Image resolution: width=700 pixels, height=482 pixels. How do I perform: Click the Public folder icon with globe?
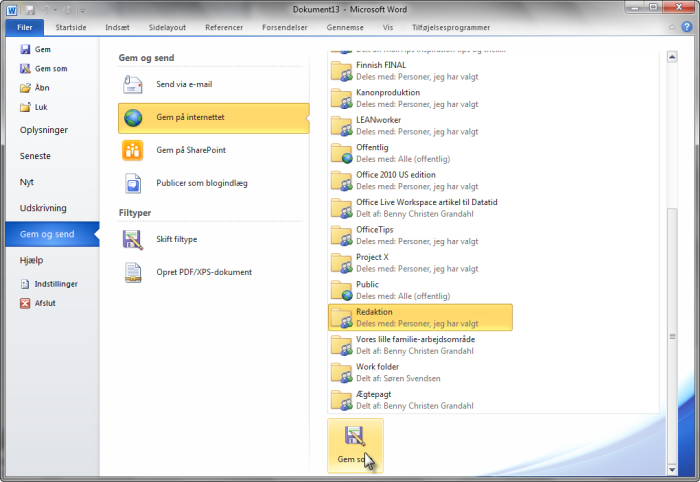(x=342, y=291)
